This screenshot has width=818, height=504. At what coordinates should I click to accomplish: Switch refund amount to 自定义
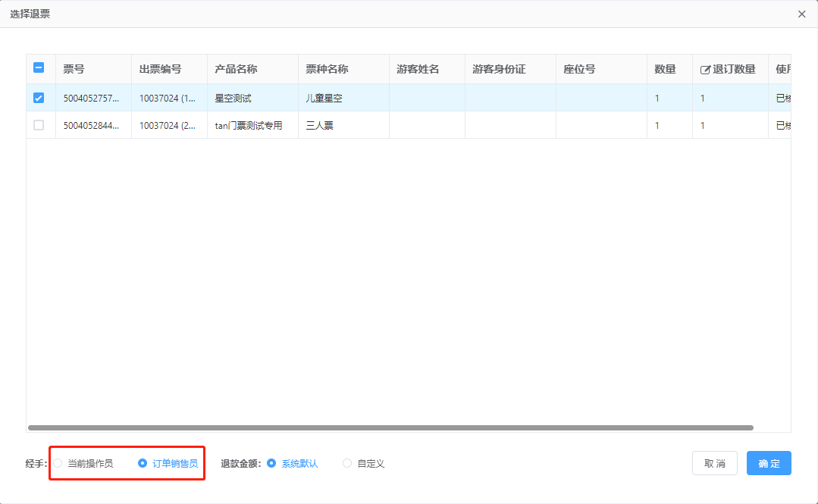coord(347,463)
